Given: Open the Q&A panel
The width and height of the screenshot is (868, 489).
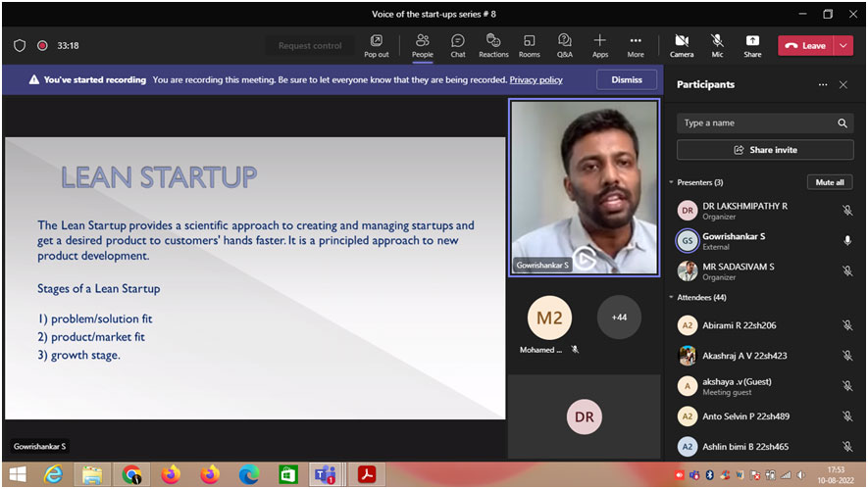Looking at the screenshot, I should click(565, 45).
